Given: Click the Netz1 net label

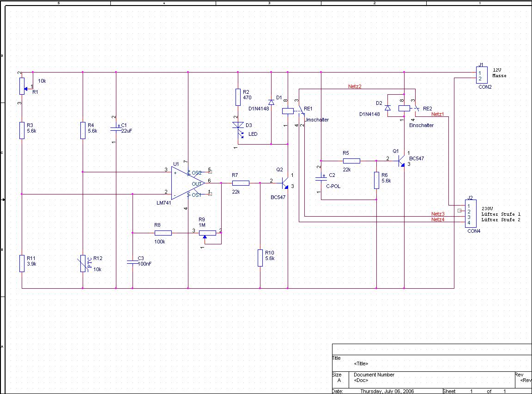Looking at the screenshot, I should tap(437, 114).
